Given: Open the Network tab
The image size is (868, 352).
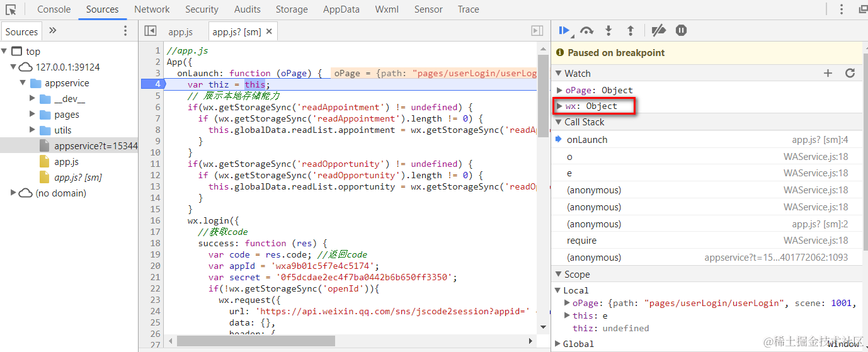Looking at the screenshot, I should (152, 9).
